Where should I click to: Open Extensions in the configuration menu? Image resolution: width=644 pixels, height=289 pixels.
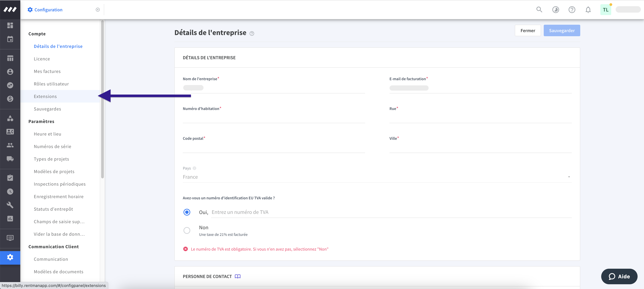pos(45,96)
